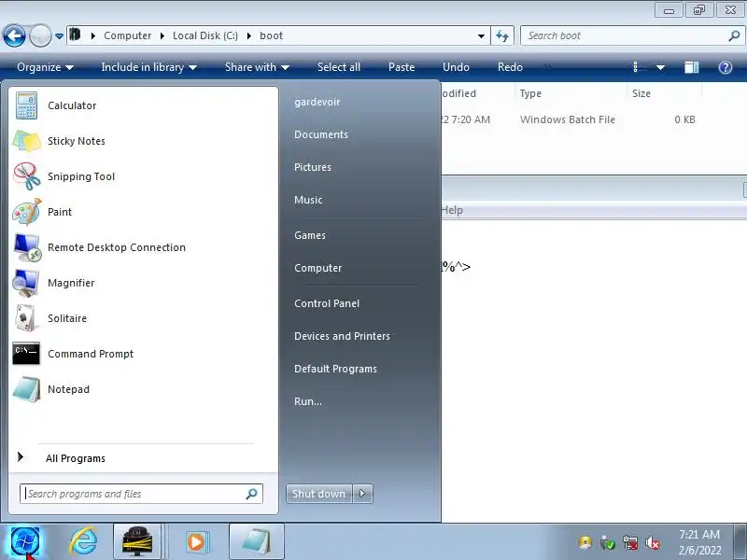Open the Shut down options arrow
Viewport: 747px width, 560px height.
pyautogui.click(x=362, y=494)
